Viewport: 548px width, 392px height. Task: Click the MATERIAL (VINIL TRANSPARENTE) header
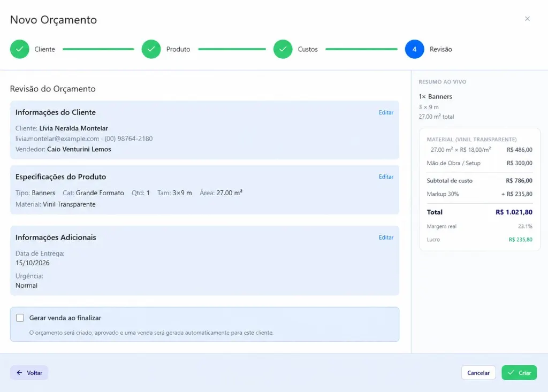[471, 140]
